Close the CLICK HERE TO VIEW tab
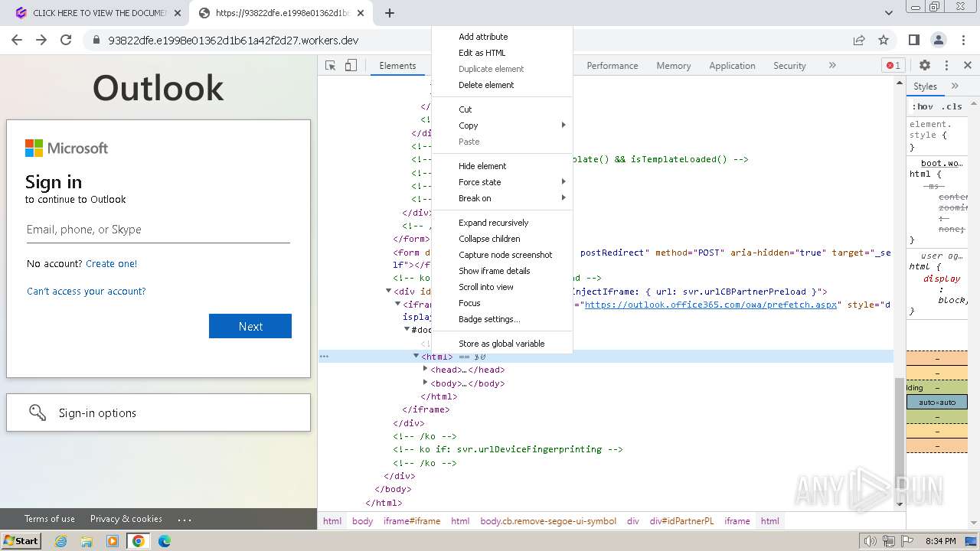This screenshot has width=980, height=551. [177, 13]
